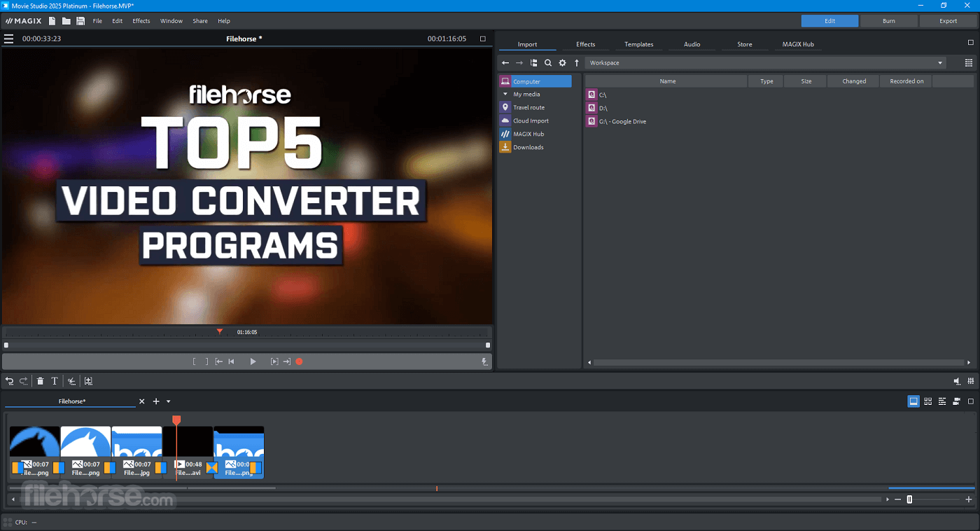Save the project with the floppy disk icon
The width and height of the screenshot is (980, 531).
tap(80, 21)
